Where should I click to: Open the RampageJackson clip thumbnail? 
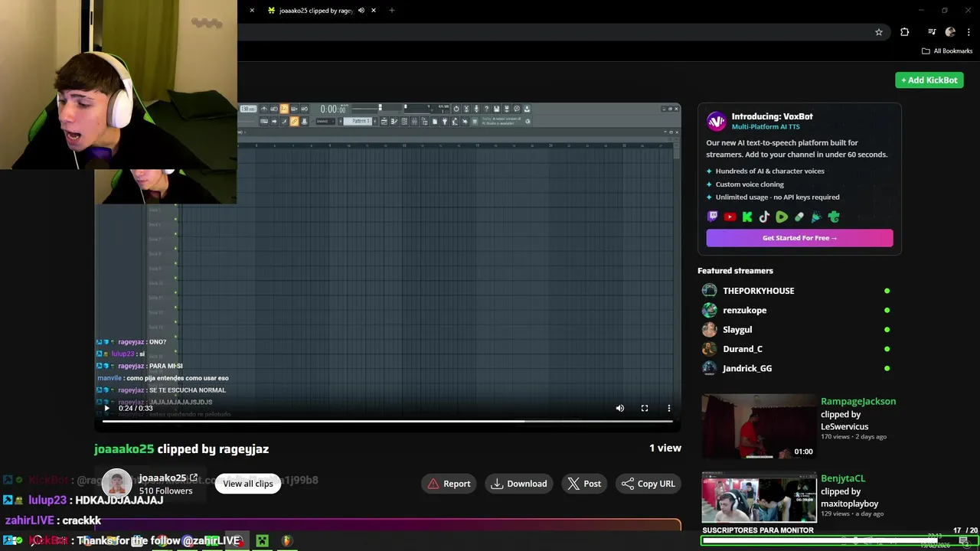tap(759, 426)
